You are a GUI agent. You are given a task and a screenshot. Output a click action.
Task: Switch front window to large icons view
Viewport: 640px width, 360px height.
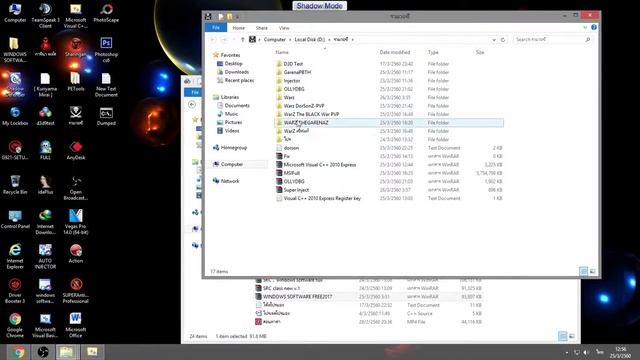point(593,271)
